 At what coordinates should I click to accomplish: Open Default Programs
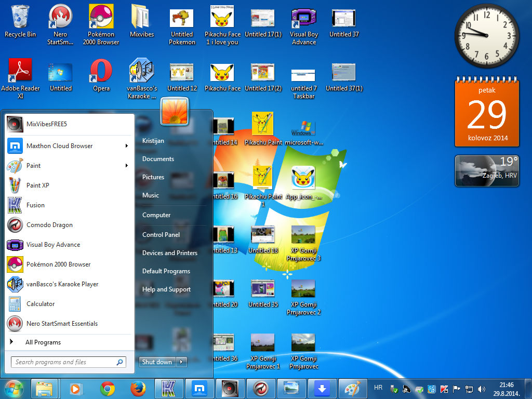166,271
